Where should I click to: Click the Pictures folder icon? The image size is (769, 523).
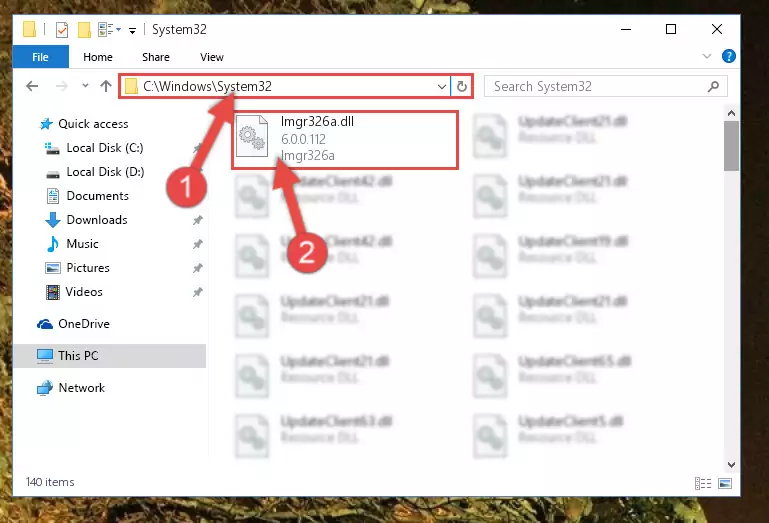click(52, 268)
